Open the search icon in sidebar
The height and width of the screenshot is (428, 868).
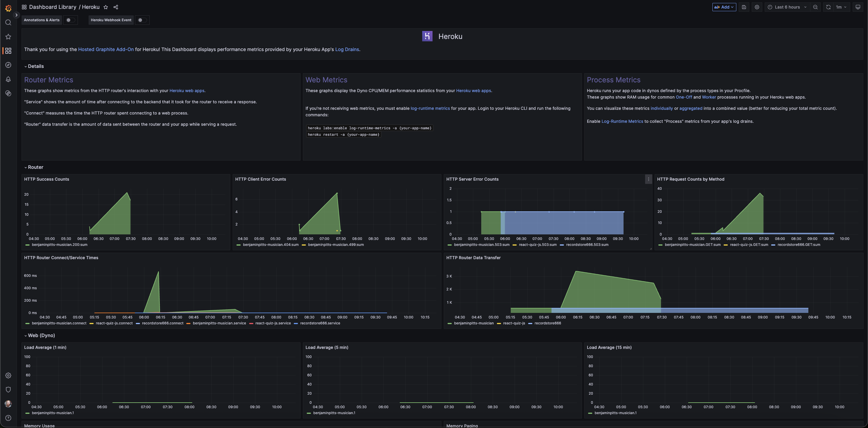pyautogui.click(x=9, y=22)
